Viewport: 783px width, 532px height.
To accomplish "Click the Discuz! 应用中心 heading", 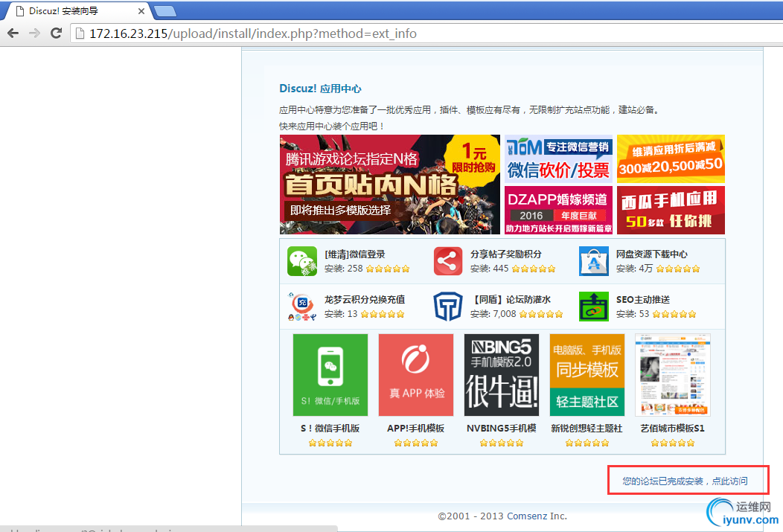I will coord(320,89).
